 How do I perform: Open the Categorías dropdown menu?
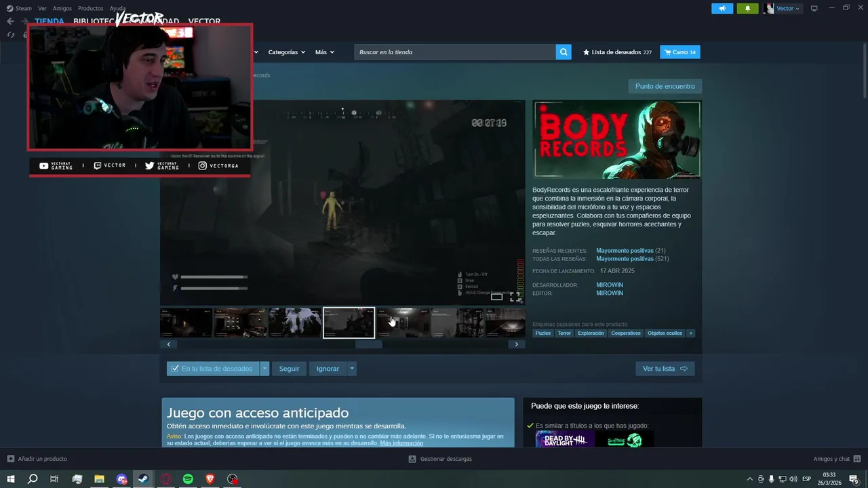286,52
